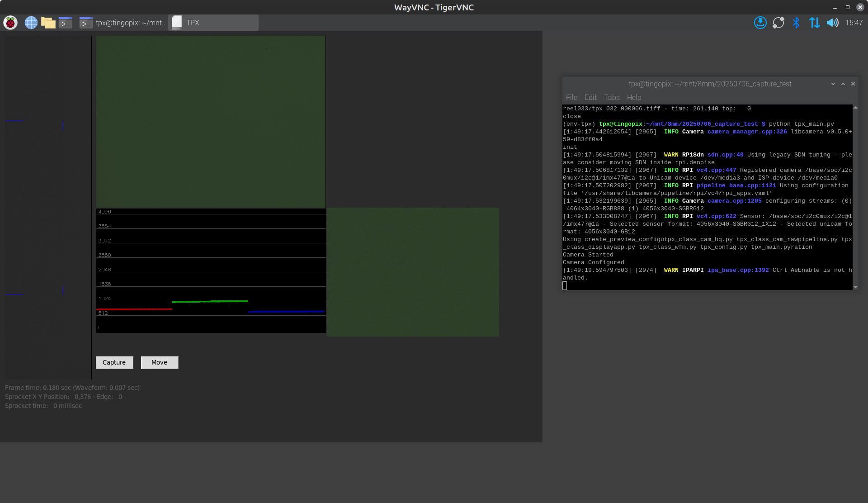Click the updates download tray icon
Screen dimensions: 868x503
click(x=760, y=23)
